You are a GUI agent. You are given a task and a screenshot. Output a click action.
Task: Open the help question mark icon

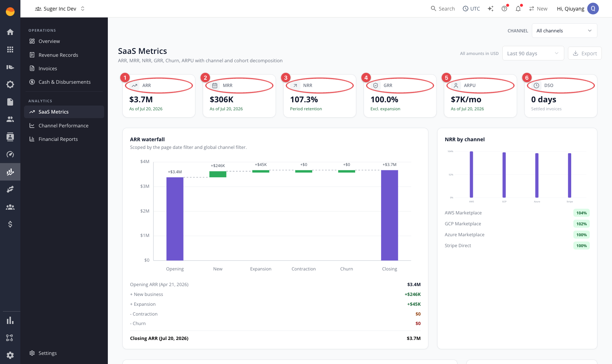pyautogui.click(x=505, y=9)
